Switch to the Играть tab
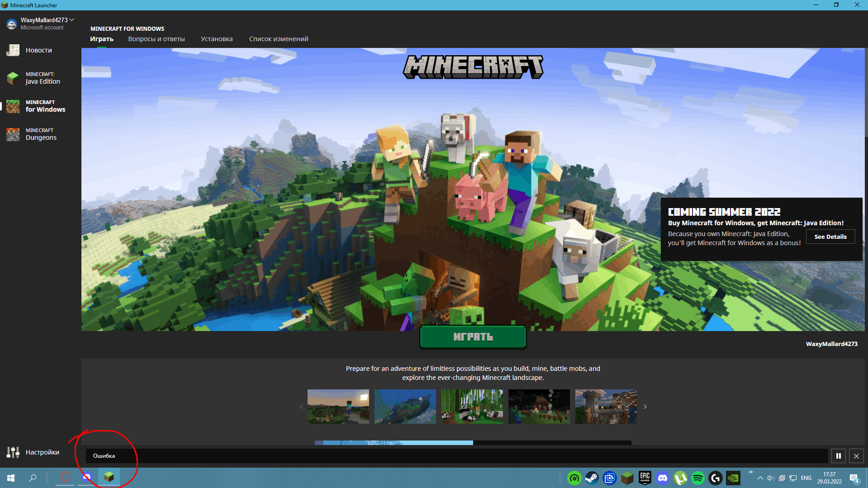This screenshot has height=488, width=868. 102,39
